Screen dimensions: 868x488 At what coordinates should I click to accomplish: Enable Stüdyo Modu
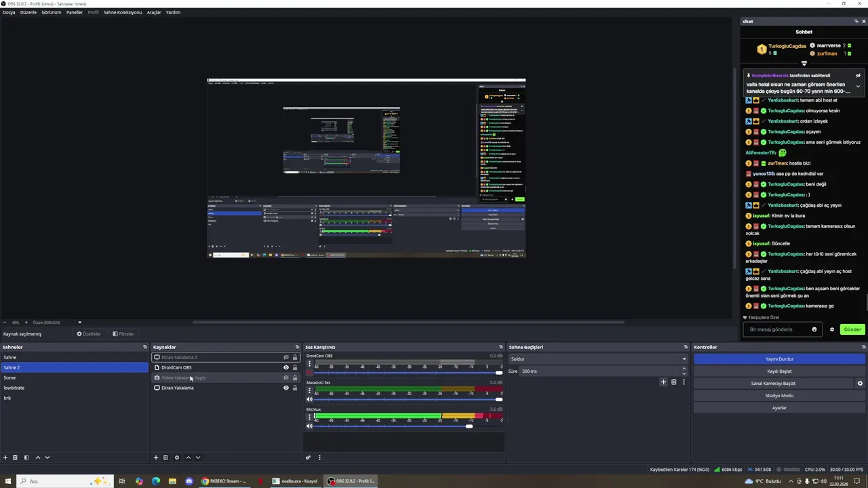tap(779, 396)
